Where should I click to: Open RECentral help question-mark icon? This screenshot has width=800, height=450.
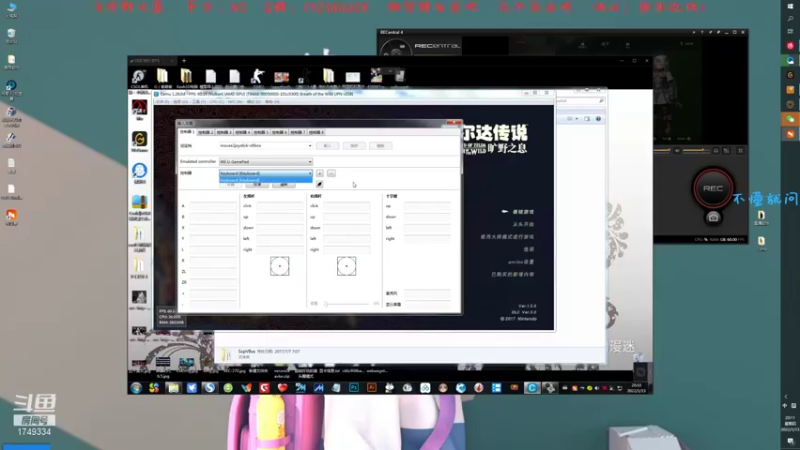[x=702, y=32]
